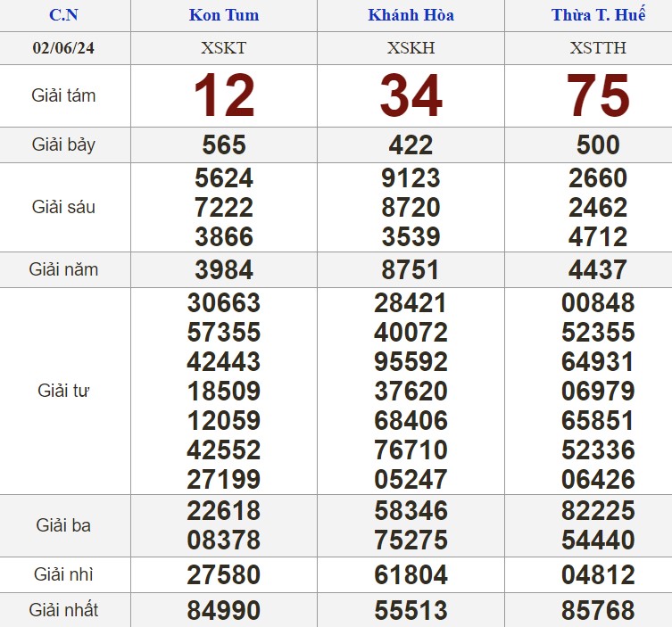Click the XSKH lottery code

click(x=411, y=48)
